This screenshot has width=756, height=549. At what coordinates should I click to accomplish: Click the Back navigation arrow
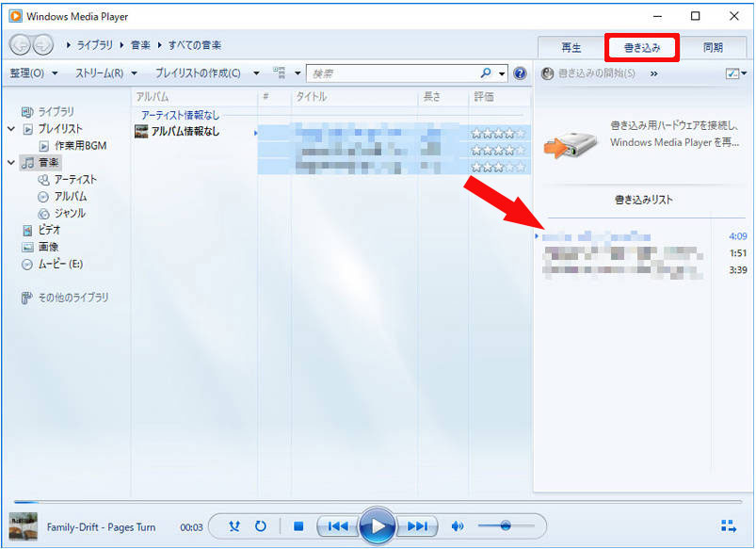(x=21, y=45)
